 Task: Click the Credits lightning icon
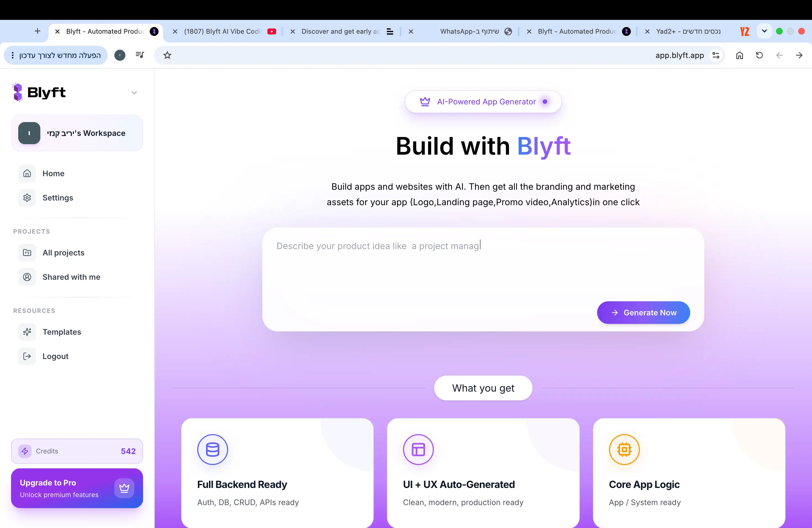coord(25,451)
